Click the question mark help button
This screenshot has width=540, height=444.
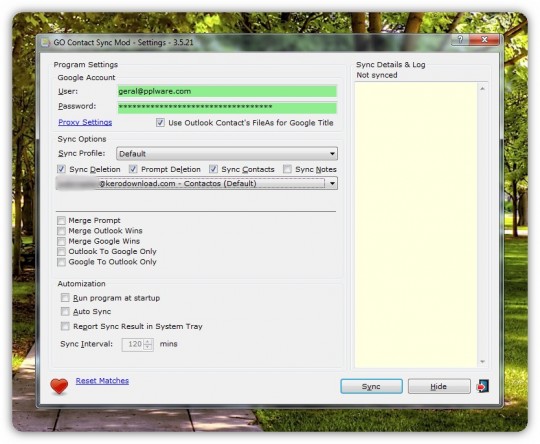click(x=460, y=40)
